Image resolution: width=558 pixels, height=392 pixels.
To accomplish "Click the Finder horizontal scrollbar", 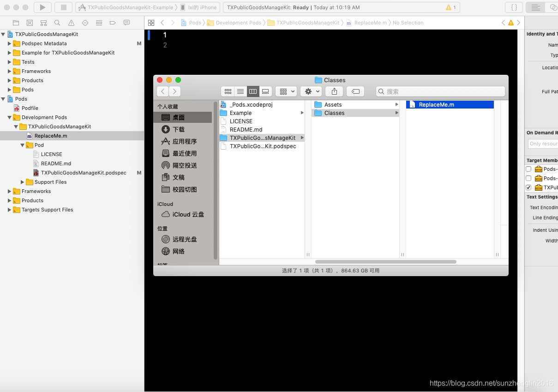I will click(x=385, y=262).
